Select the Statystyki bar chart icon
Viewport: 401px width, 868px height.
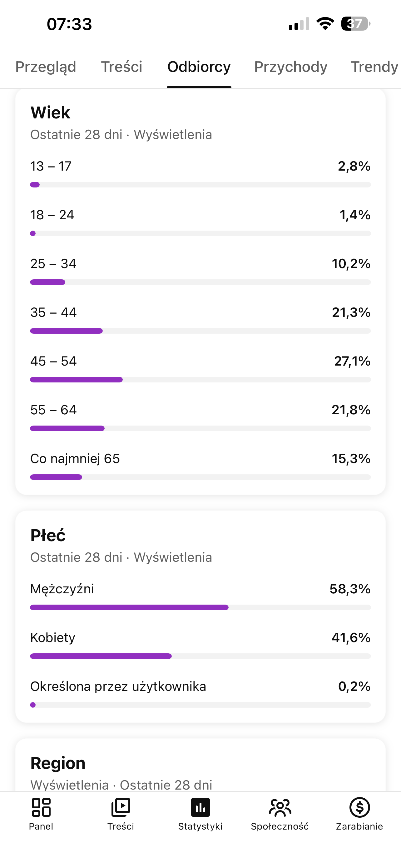tap(200, 807)
